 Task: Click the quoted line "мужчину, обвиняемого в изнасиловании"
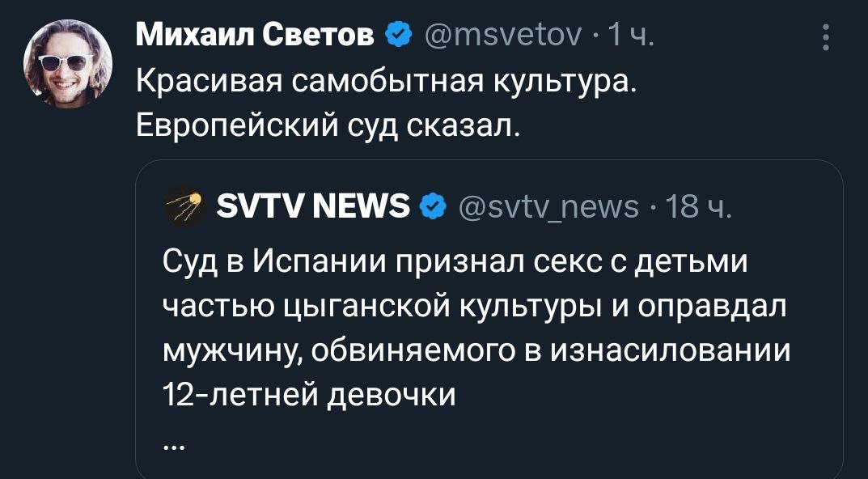pos(476,350)
